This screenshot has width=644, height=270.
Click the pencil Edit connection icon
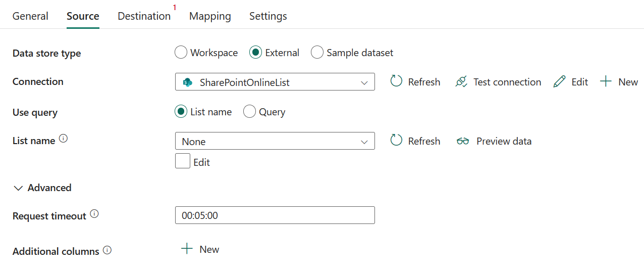pos(559,81)
